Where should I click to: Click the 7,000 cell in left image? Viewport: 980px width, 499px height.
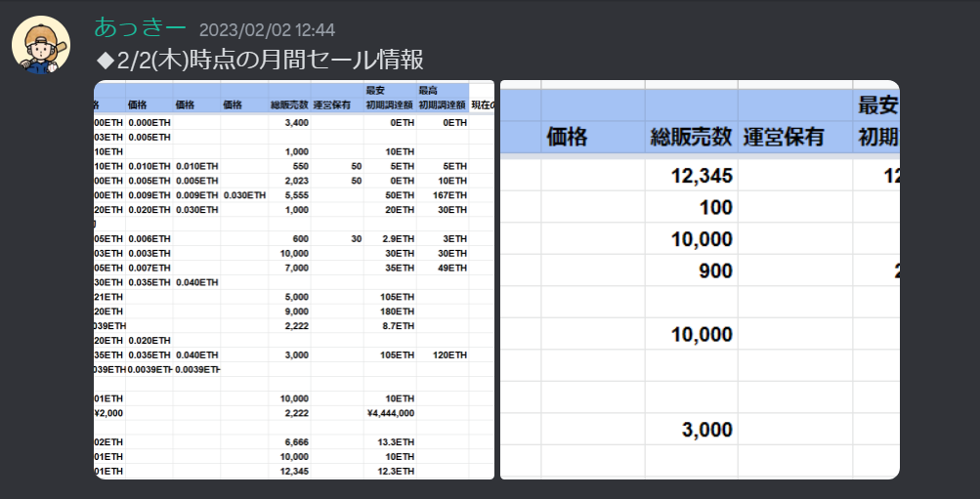click(296, 268)
